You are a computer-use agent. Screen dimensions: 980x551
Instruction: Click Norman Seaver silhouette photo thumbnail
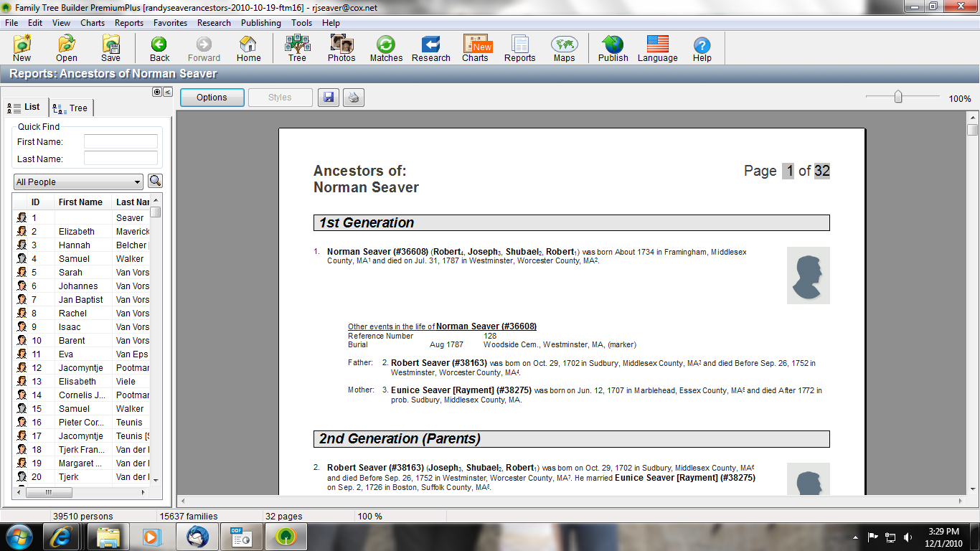click(808, 275)
